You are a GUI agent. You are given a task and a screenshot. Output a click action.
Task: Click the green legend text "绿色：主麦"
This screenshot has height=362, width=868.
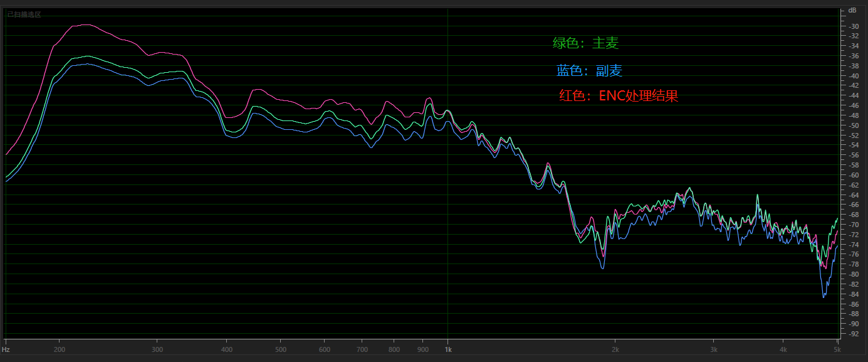pyautogui.click(x=585, y=43)
